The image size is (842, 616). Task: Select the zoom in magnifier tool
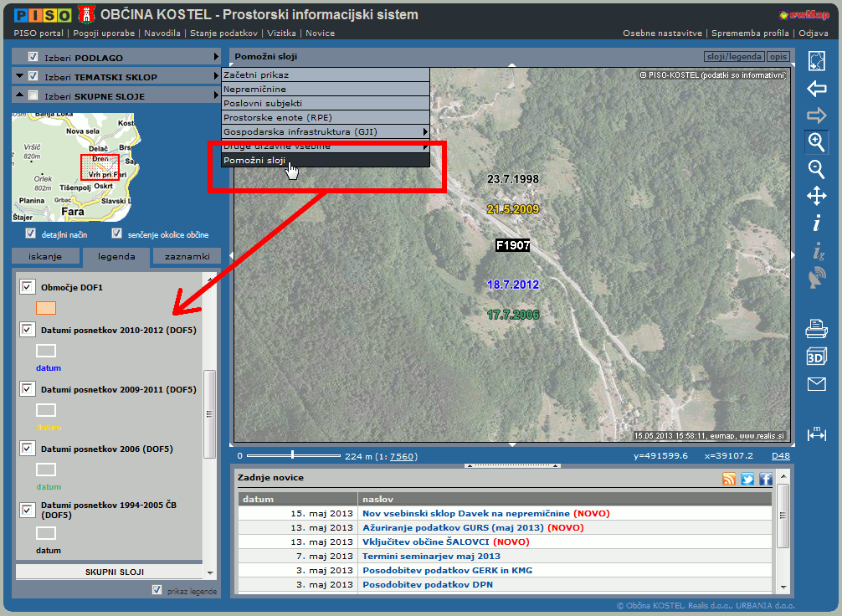click(x=816, y=142)
